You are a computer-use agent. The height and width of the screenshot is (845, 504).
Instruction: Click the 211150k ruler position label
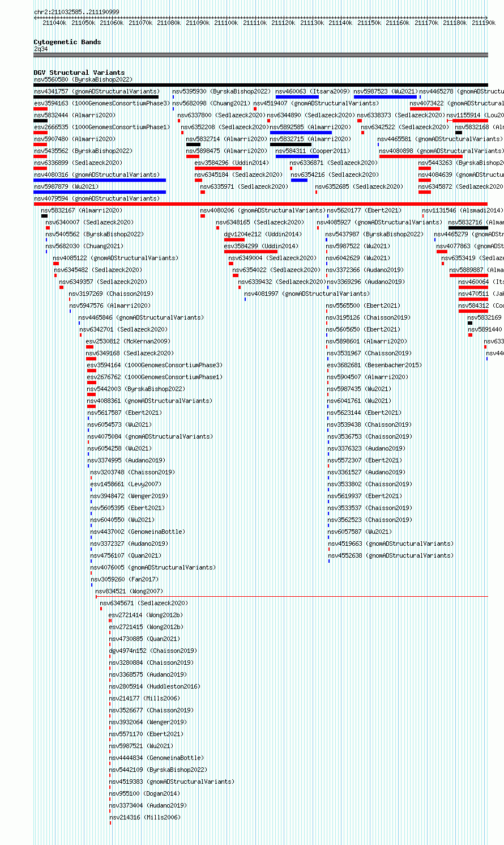click(x=369, y=23)
